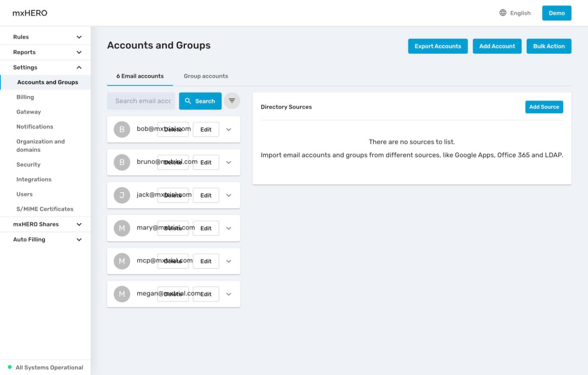Expand the bob@mxtrial.com account row chevron
Screen dimensions: 588x375
point(228,129)
